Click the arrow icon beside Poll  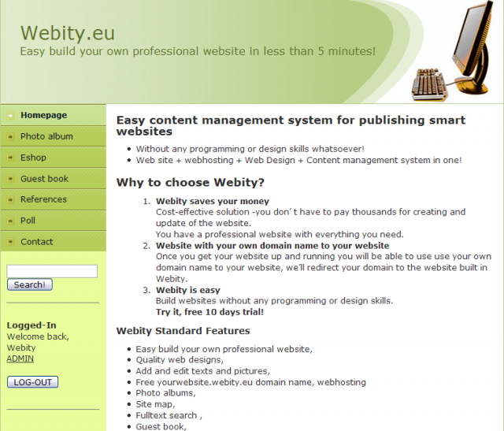(x=10, y=221)
